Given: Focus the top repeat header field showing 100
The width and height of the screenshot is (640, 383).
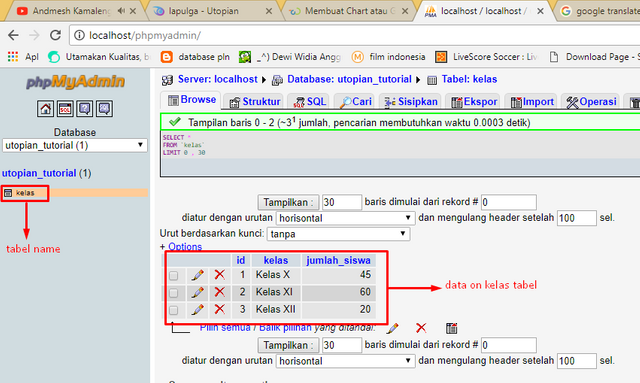Looking at the screenshot, I should coord(577,218).
